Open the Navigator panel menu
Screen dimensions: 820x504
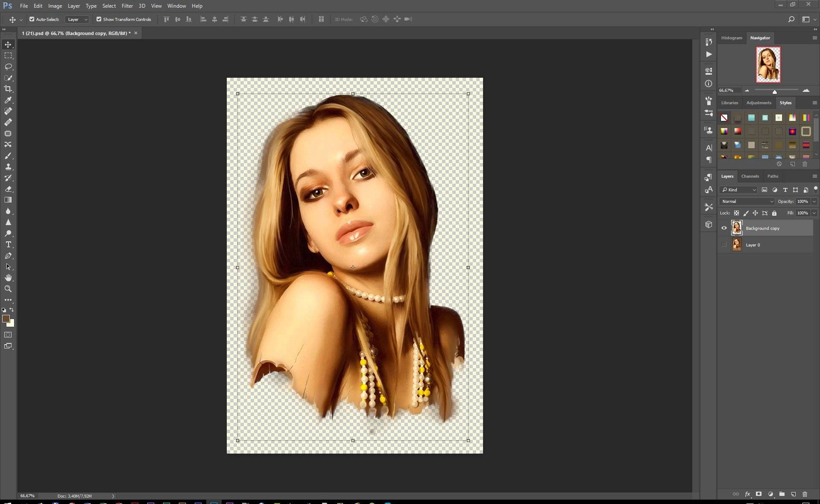(814, 38)
